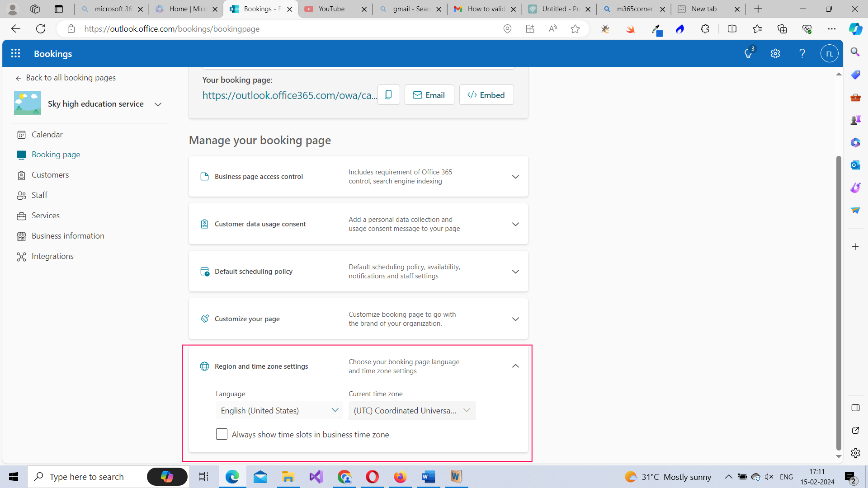Open Bookings settings gear in header

point(775,53)
